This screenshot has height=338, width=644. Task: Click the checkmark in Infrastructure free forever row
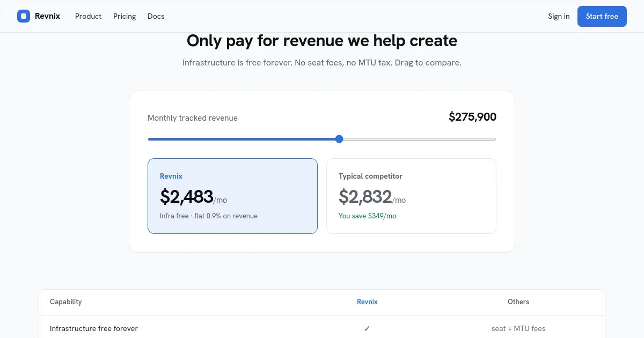coord(367,328)
